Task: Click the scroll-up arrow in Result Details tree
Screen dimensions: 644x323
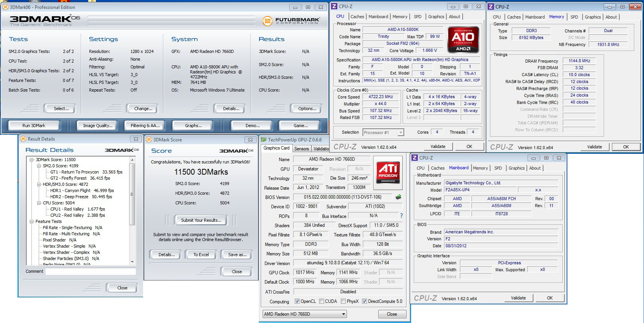Action: point(132,160)
